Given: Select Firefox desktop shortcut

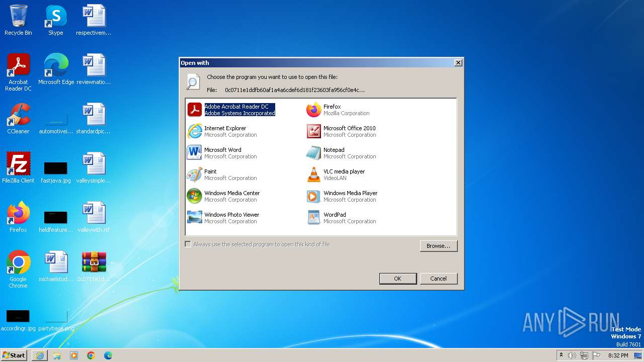Looking at the screenshot, I should [x=18, y=218].
